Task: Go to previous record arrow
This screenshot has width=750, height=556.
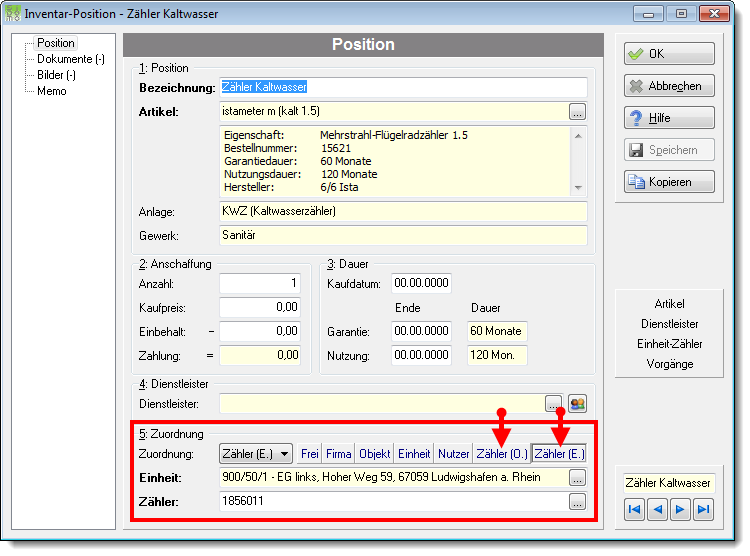Action: pyautogui.click(x=657, y=509)
